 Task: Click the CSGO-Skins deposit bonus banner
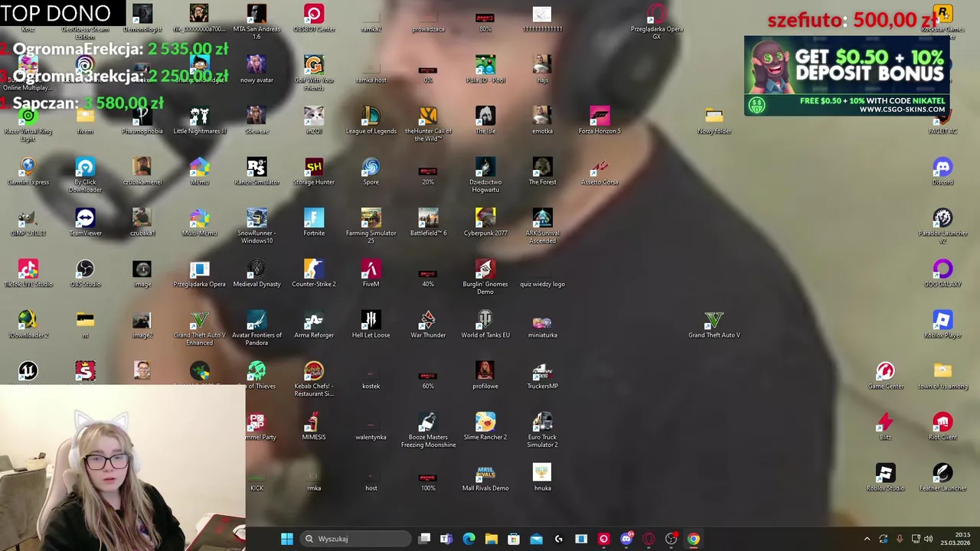pos(847,76)
